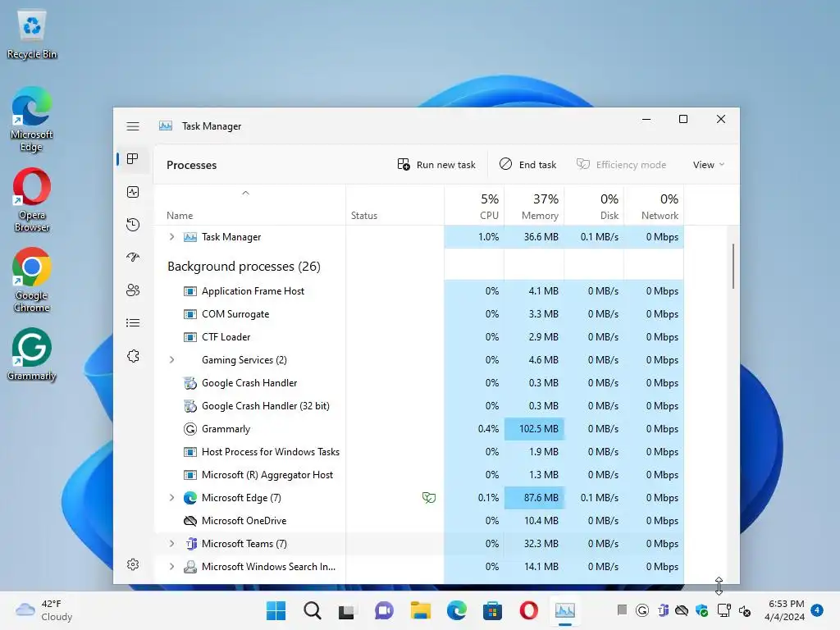Viewport: 840px width, 630px height.
Task: Select Opera Browser desktop shortcut
Action: pos(32,200)
